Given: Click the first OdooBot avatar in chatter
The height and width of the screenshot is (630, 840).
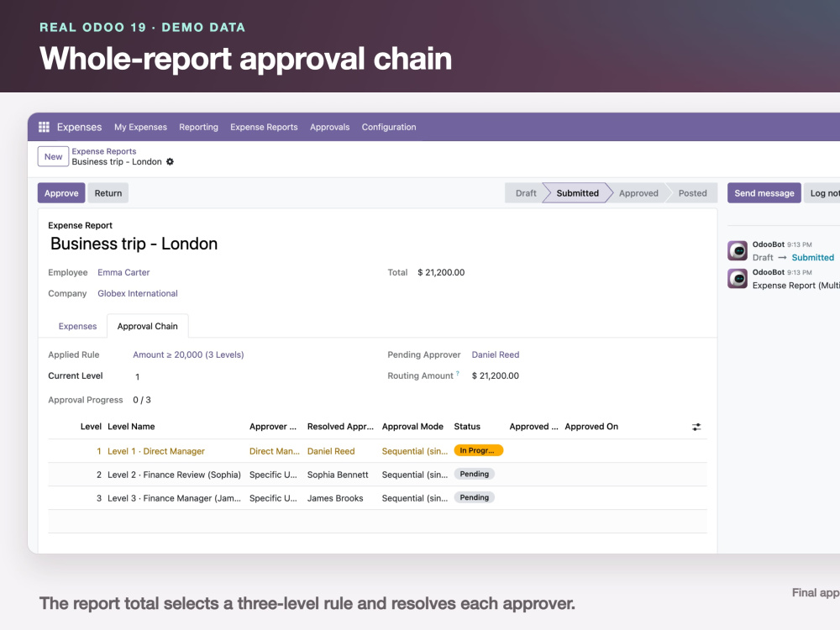Looking at the screenshot, I should (738, 250).
